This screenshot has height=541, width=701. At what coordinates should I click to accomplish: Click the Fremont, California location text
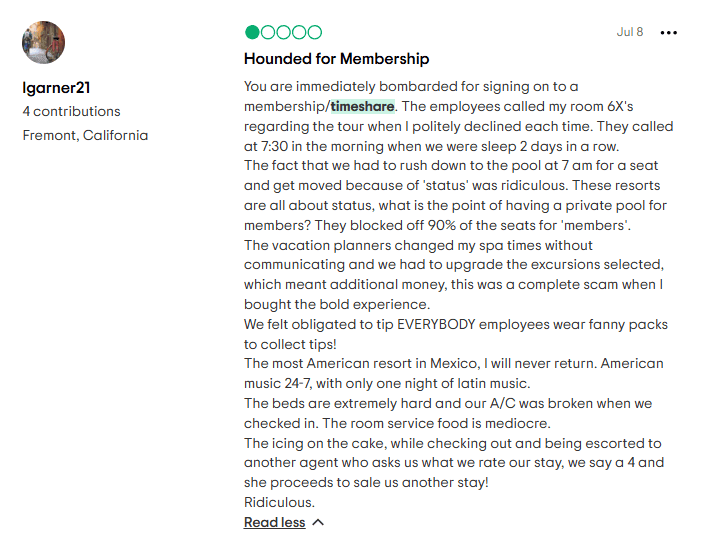[85, 135]
